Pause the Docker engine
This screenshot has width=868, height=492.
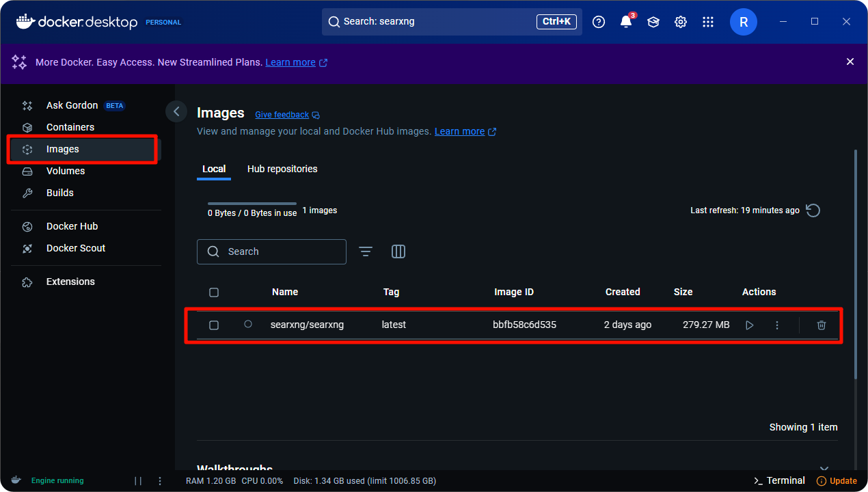point(138,480)
